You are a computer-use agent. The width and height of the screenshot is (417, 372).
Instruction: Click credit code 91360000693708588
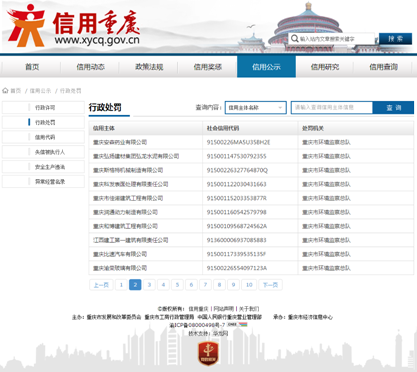point(236,240)
